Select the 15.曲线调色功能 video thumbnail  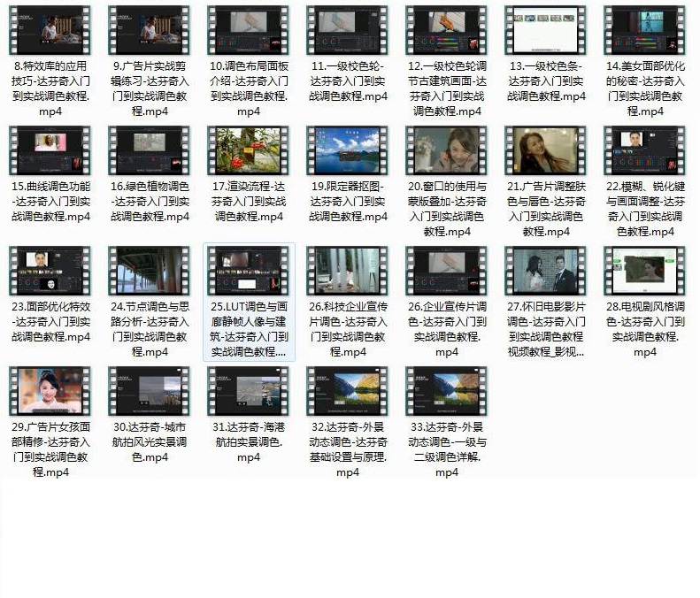pyautogui.click(x=50, y=150)
